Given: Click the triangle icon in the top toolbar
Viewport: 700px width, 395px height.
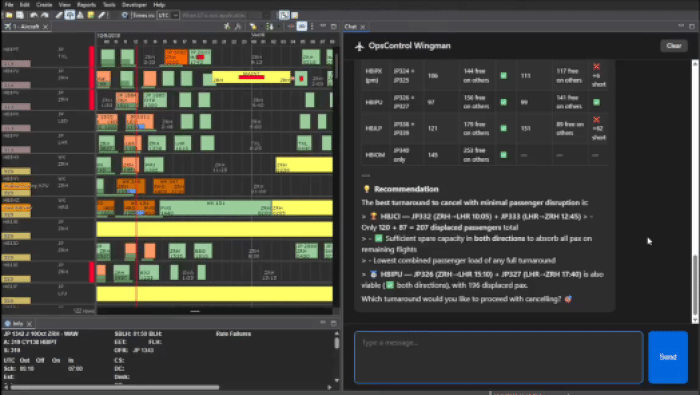Looking at the screenshot, I should tap(80, 15).
